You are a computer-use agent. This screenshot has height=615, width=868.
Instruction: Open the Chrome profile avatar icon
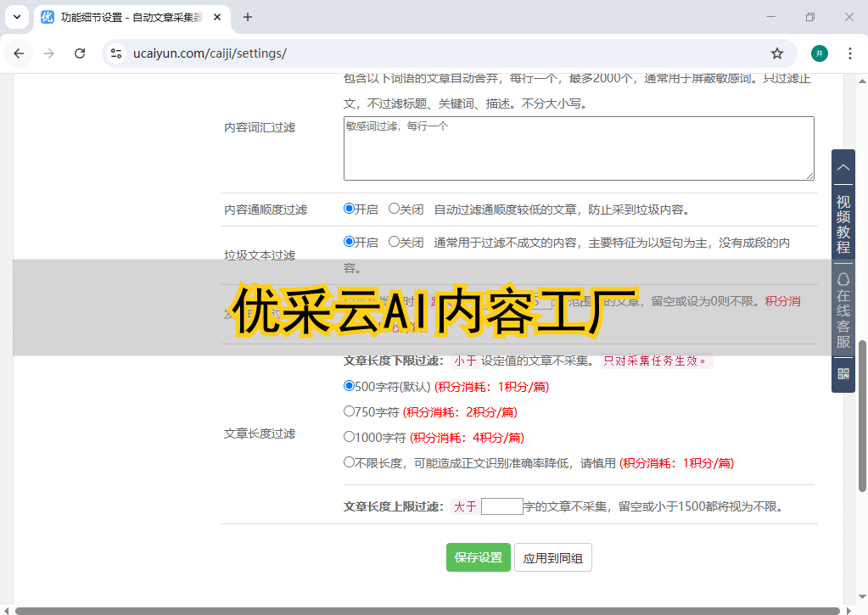pyautogui.click(x=819, y=53)
